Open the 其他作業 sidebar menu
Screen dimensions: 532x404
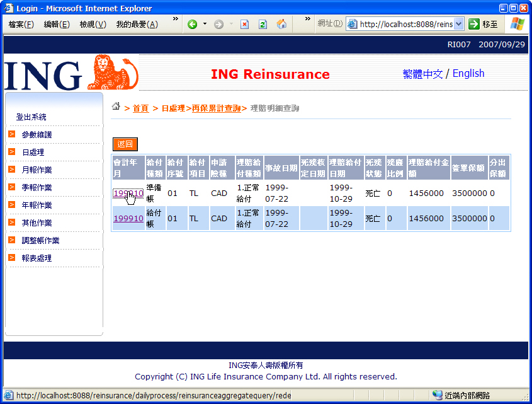37,223
